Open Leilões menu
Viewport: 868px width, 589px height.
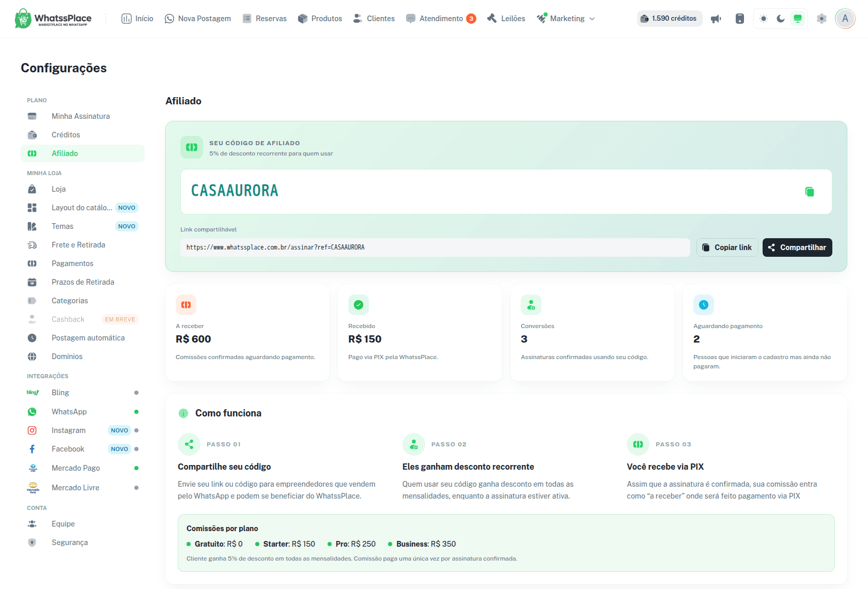click(506, 19)
